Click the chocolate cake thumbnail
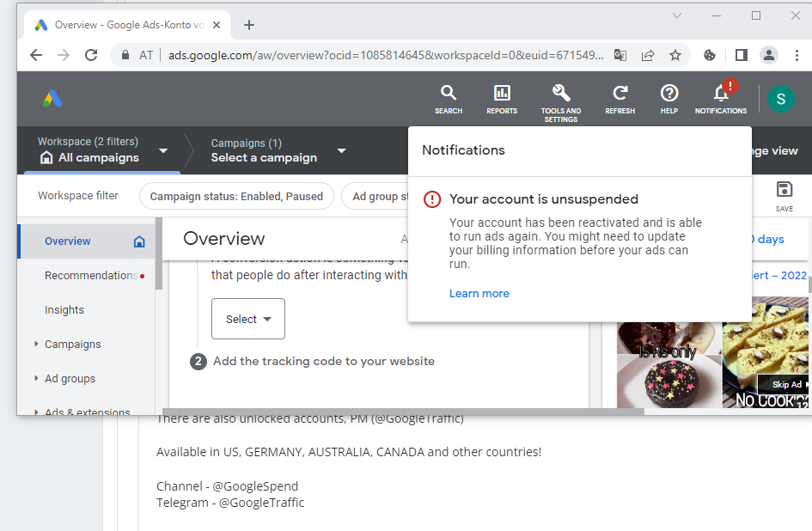 point(669,381)
